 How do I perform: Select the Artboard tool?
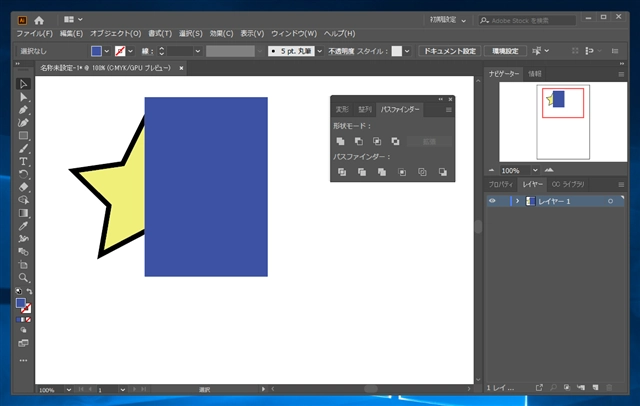click(x=23, y=264)
